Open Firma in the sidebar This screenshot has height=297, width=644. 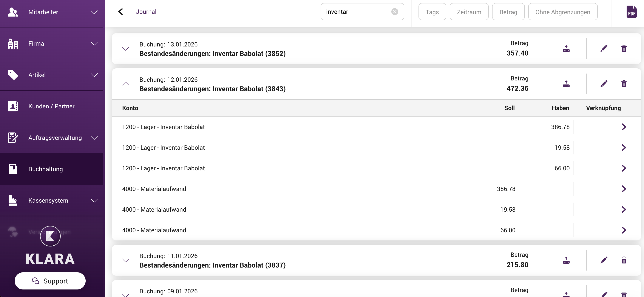[51, 43]
